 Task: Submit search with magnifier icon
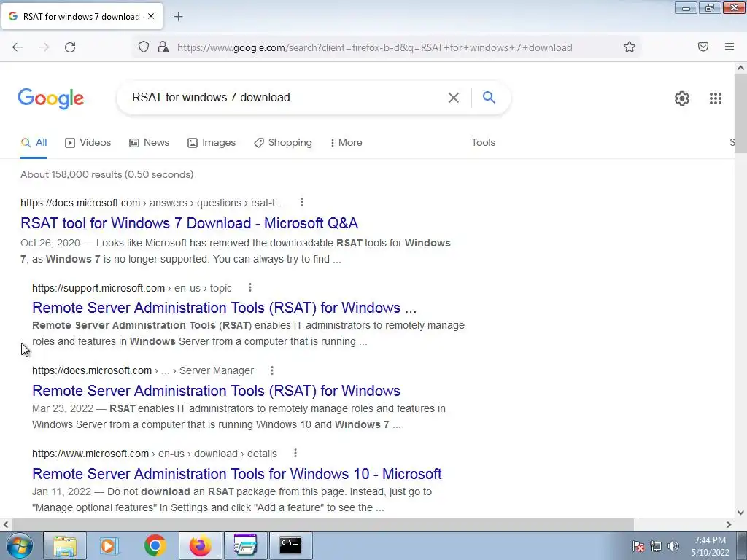click(x=489, y=98)
